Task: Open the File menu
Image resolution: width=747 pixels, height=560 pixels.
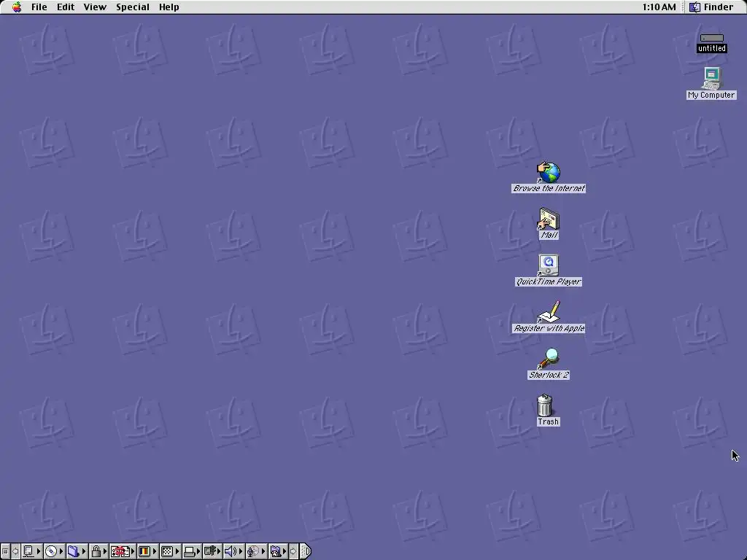Action: pos(39,7)
